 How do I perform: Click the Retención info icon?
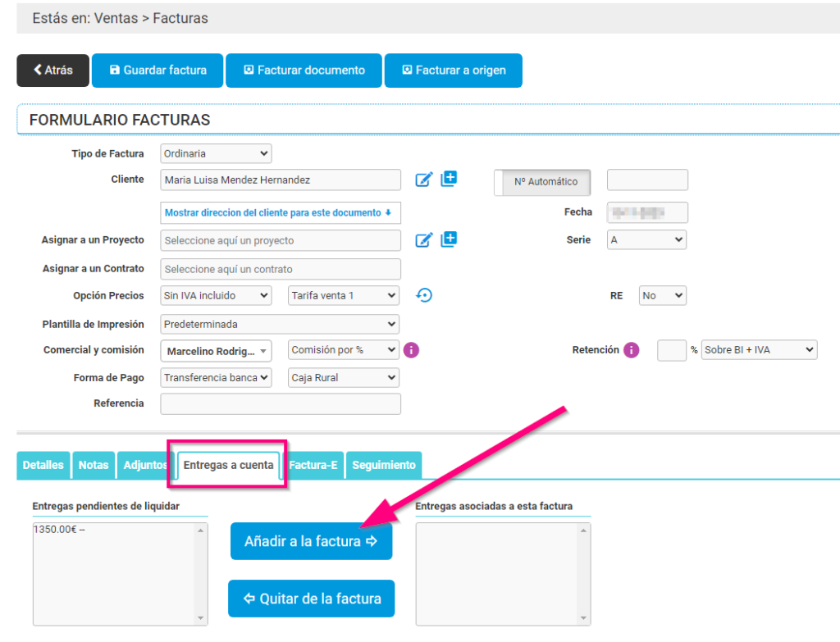coord(631,350)
